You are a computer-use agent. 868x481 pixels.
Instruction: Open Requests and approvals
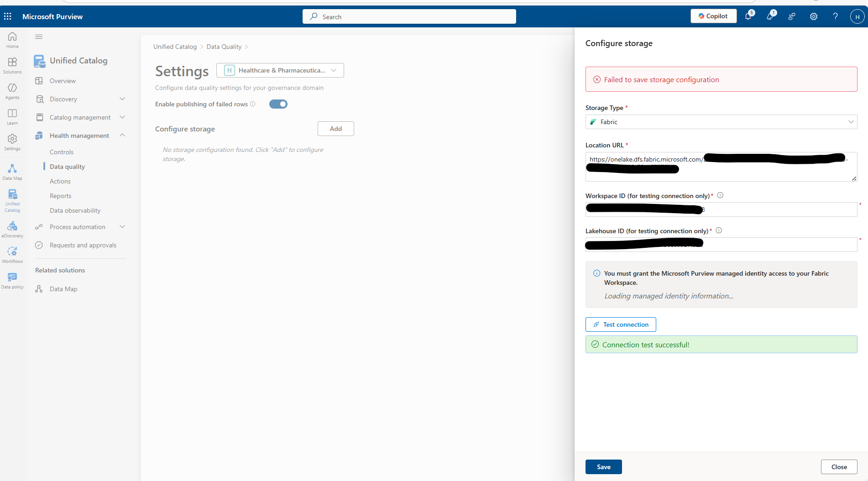tap(83, 245)
